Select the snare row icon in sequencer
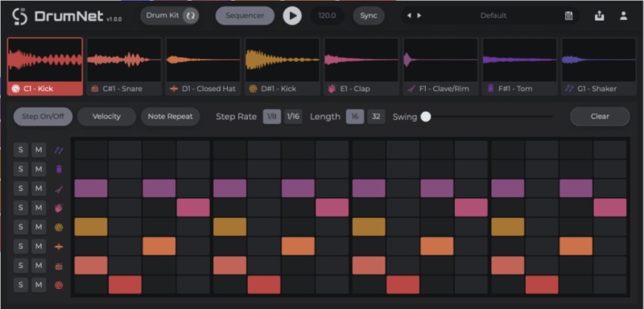 (x=59, y=266)
